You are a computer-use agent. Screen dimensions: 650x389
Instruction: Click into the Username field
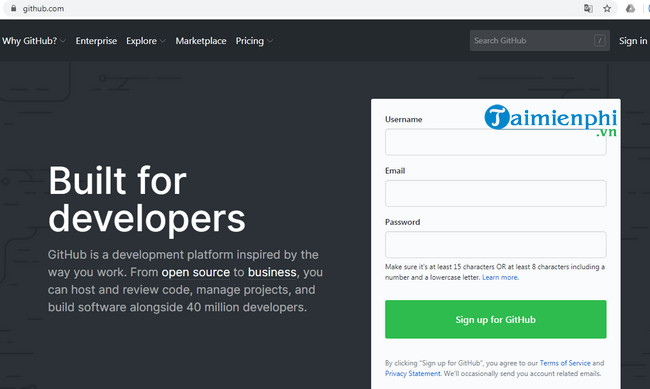495,142
